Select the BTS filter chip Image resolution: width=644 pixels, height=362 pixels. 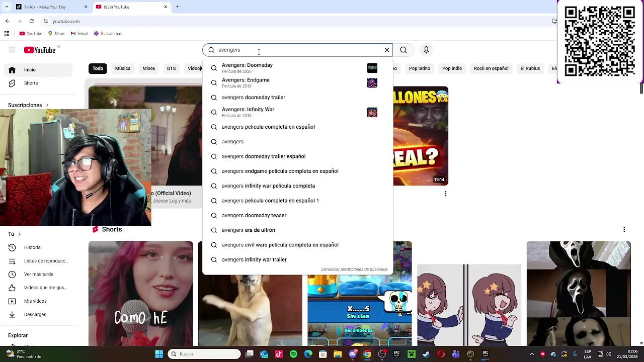point(172,68)
